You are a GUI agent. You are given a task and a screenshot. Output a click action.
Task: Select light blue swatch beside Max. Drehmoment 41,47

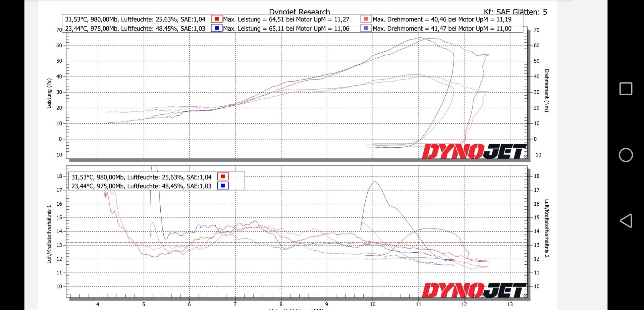click(366, 28)
